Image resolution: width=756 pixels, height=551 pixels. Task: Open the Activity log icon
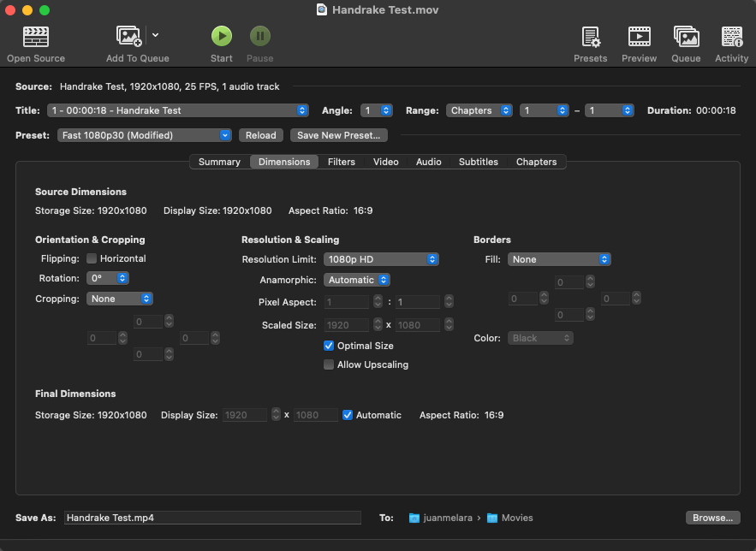[x=731, y=37]
